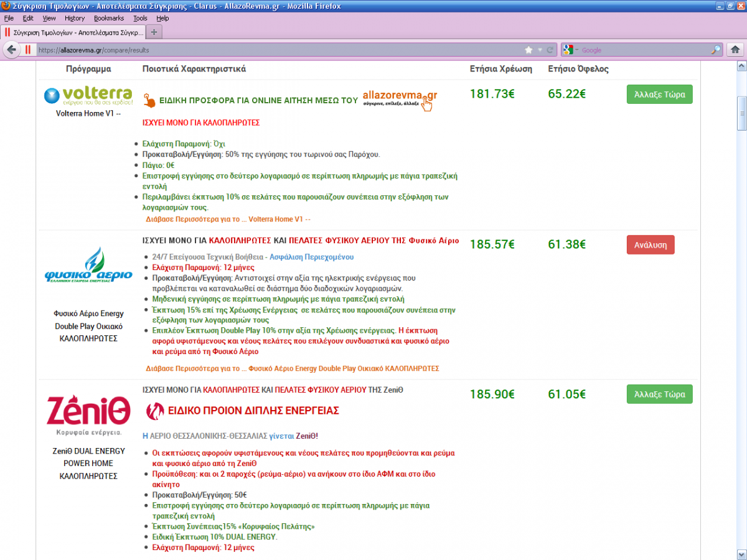Bookmark this page with the star icon
This screenshot has width=747, height=560.
529,50
